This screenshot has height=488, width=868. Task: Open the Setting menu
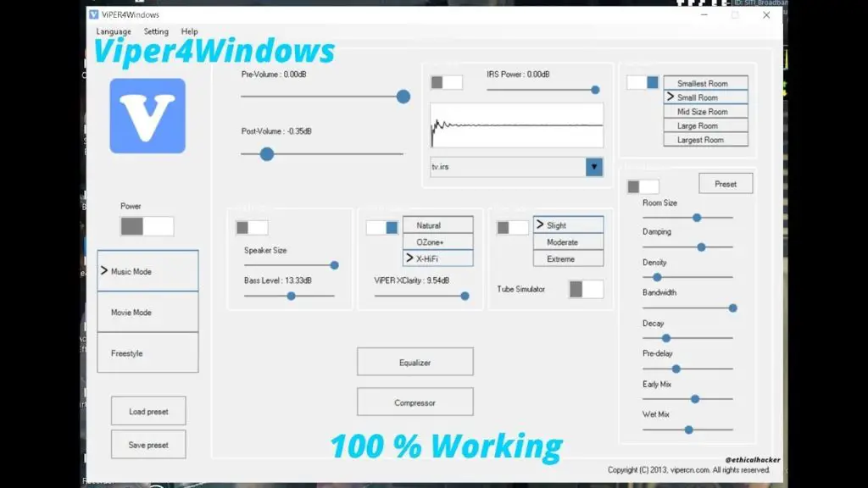tap(156, 31)
